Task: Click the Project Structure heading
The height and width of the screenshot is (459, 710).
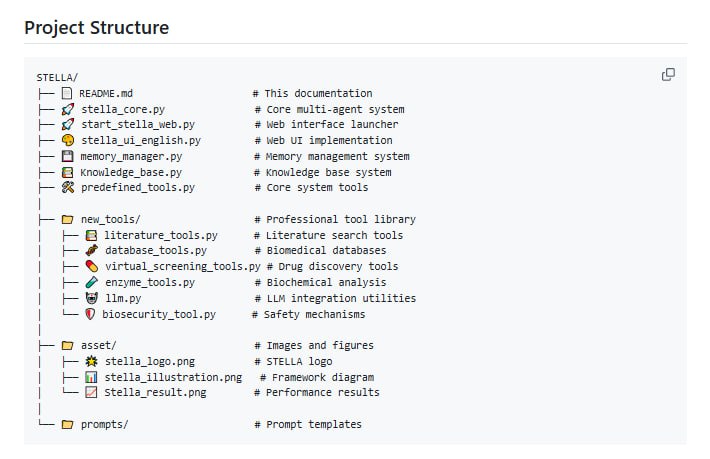Action: pos(96,28)
